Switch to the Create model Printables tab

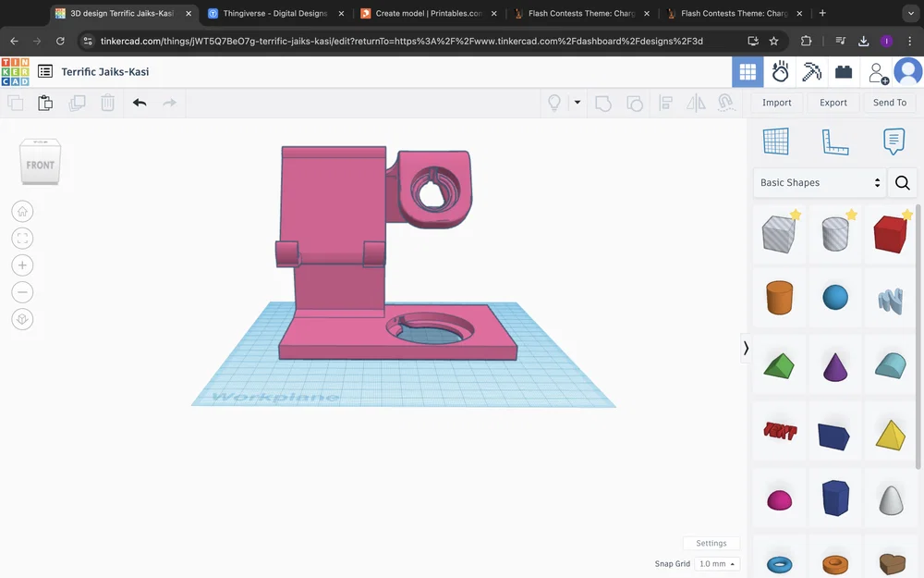point(429,13)
